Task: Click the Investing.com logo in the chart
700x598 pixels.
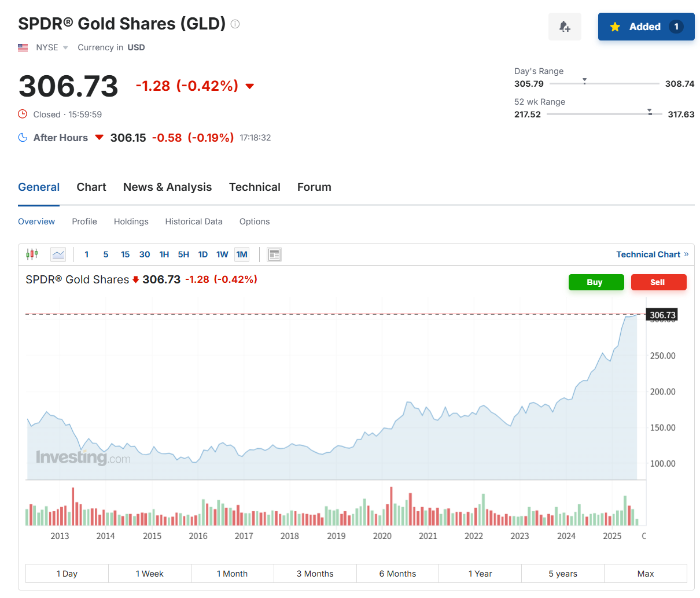Action: [83, 457]
